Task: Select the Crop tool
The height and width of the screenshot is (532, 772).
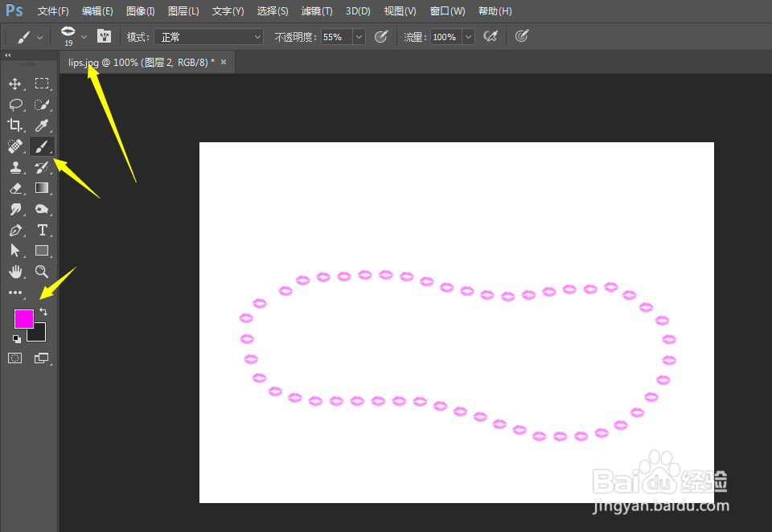Action: point(14,125)
